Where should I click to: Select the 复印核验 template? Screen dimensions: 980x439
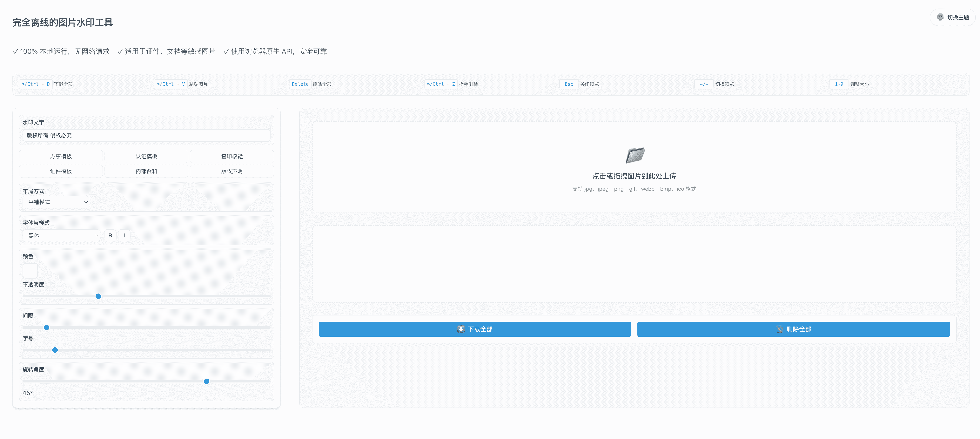point(232,156)
